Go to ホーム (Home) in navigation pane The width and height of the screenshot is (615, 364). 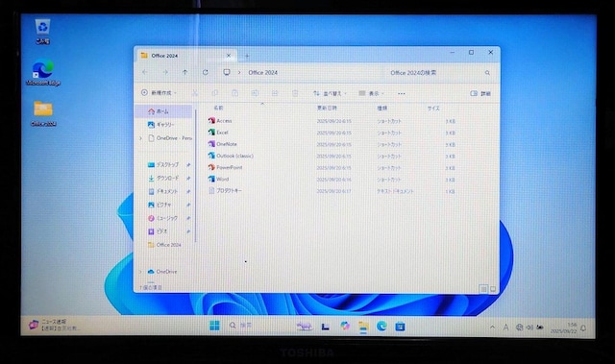click(x=163, y=111)
